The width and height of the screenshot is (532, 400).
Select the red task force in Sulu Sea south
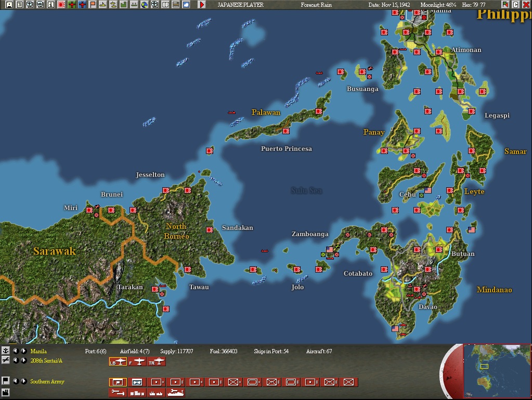click(265, 251)
